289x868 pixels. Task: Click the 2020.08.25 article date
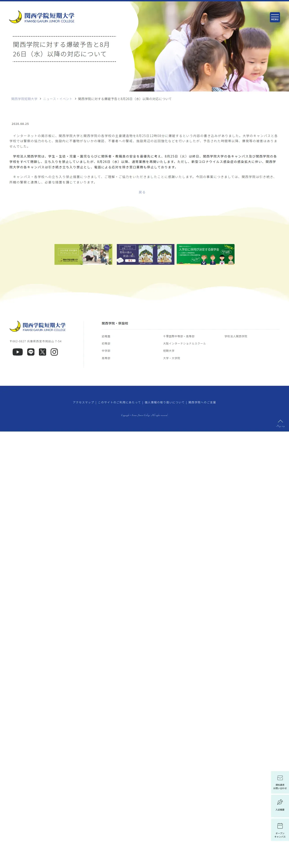click(20, 124)
